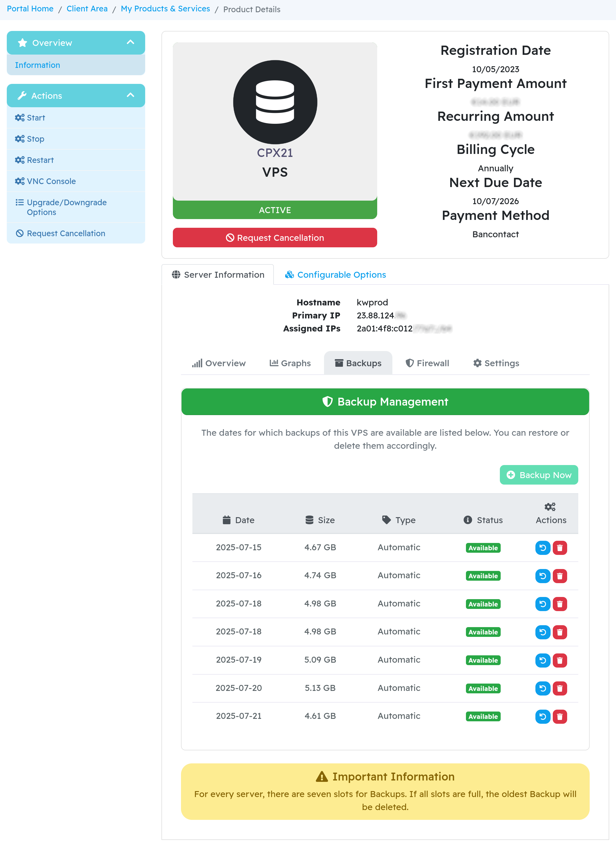Click the Annually billing cycle text
This screenshot has width=616, height=847.
point(496,168)
